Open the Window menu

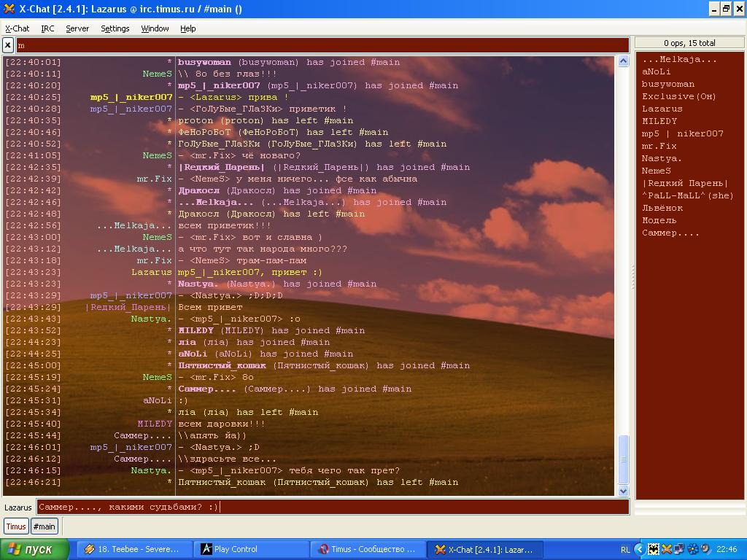click(x=155, y=28)
